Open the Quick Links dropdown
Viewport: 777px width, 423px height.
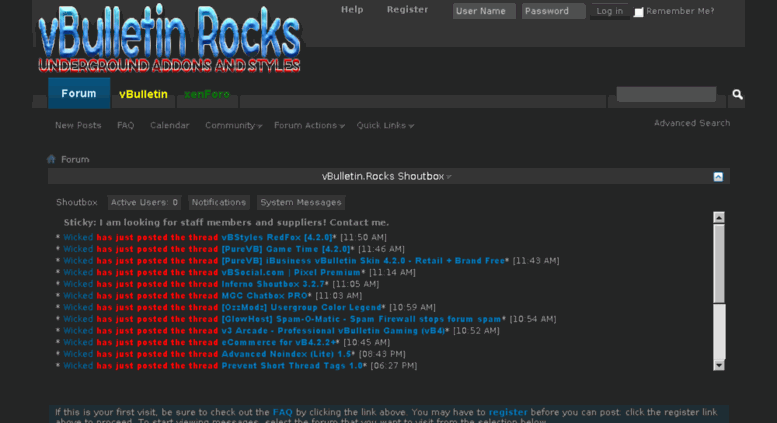pyautogui.click(x=385, y=125)
